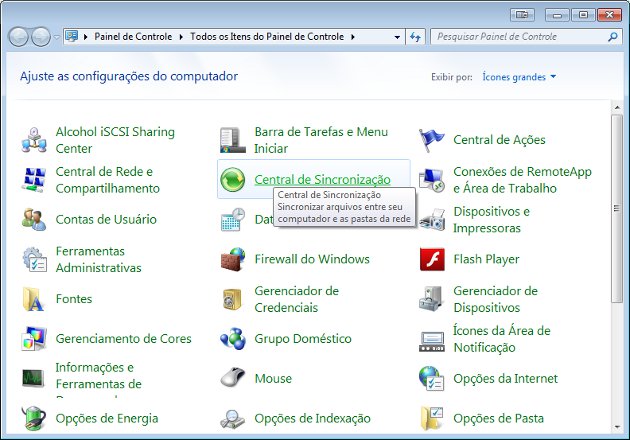Click the Conexões de RemoteApp icon
630x440 pixels.
coord(432,180)
